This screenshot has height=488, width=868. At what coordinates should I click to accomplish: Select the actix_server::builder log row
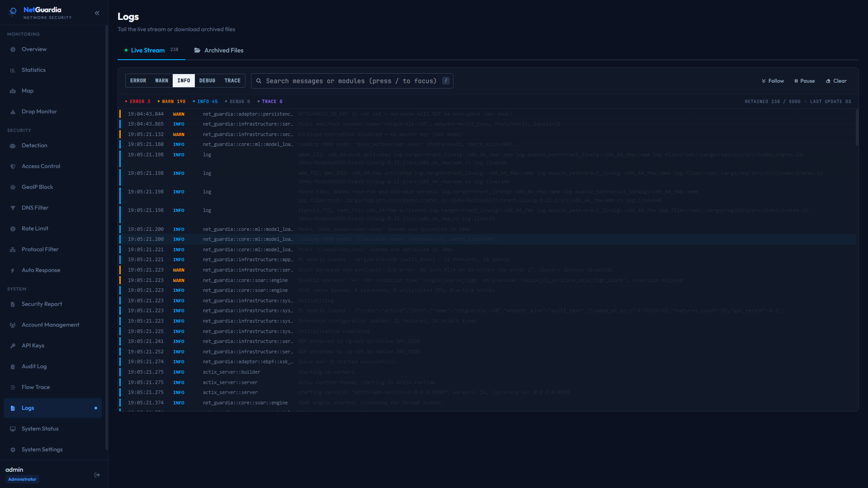click(487, 372)
